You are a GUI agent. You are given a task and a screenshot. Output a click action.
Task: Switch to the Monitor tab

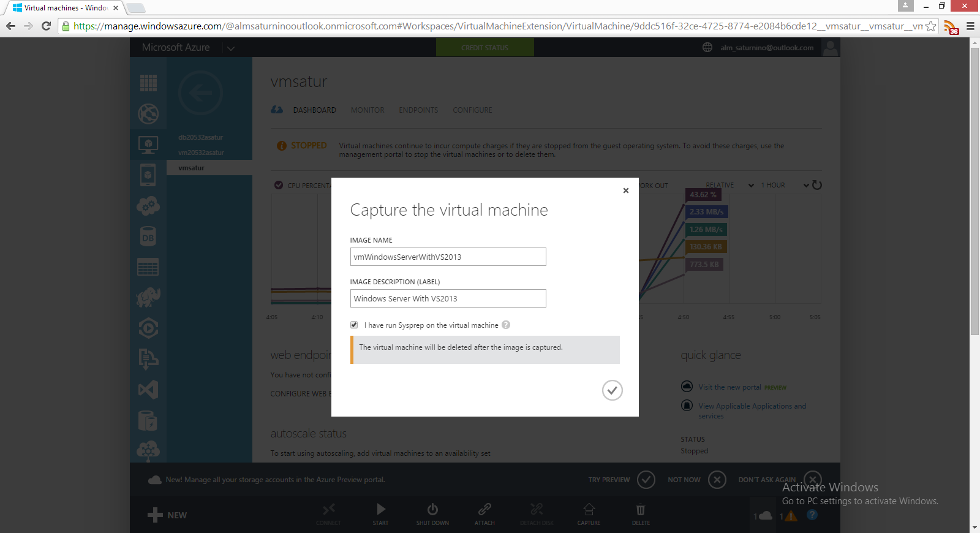(x=367, y=110)
